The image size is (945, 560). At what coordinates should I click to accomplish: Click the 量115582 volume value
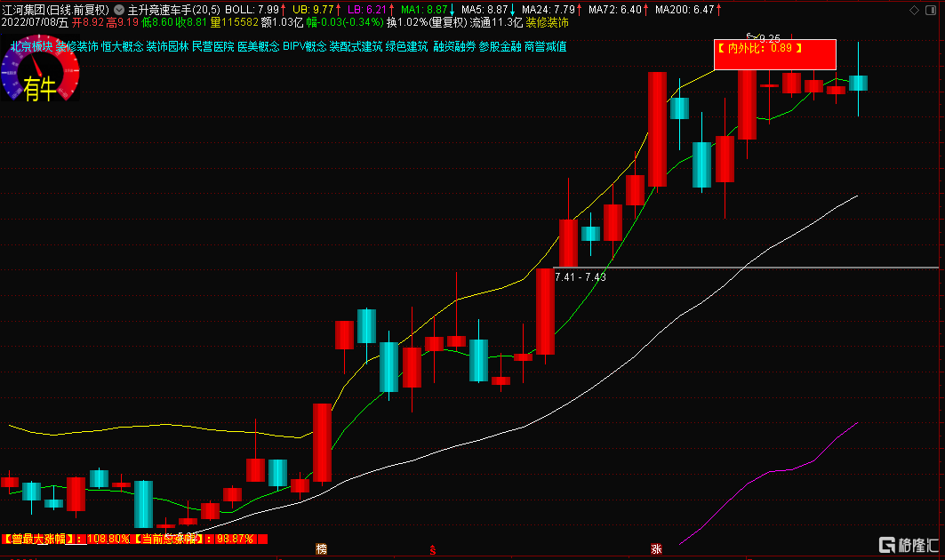(235, 22)
